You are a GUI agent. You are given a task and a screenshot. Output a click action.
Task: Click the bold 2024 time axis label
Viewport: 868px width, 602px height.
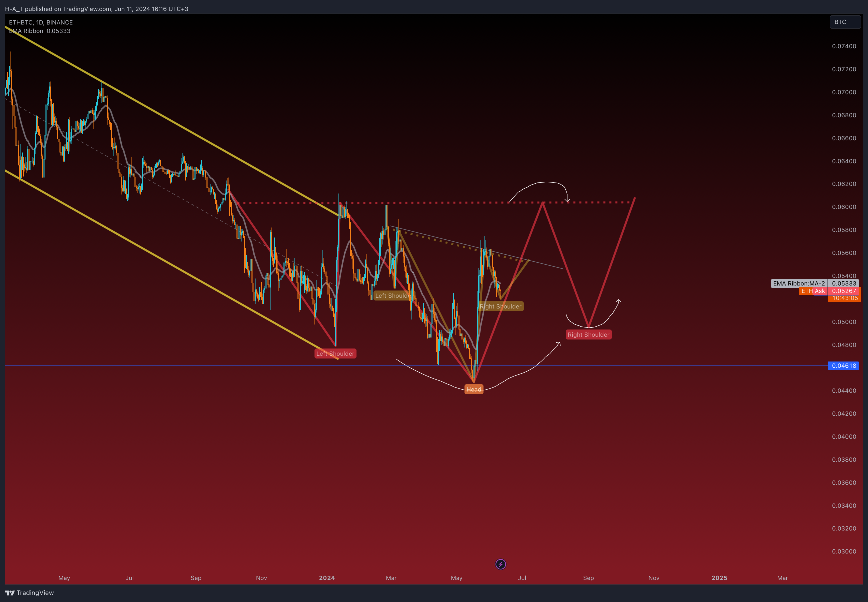point(327,578)
